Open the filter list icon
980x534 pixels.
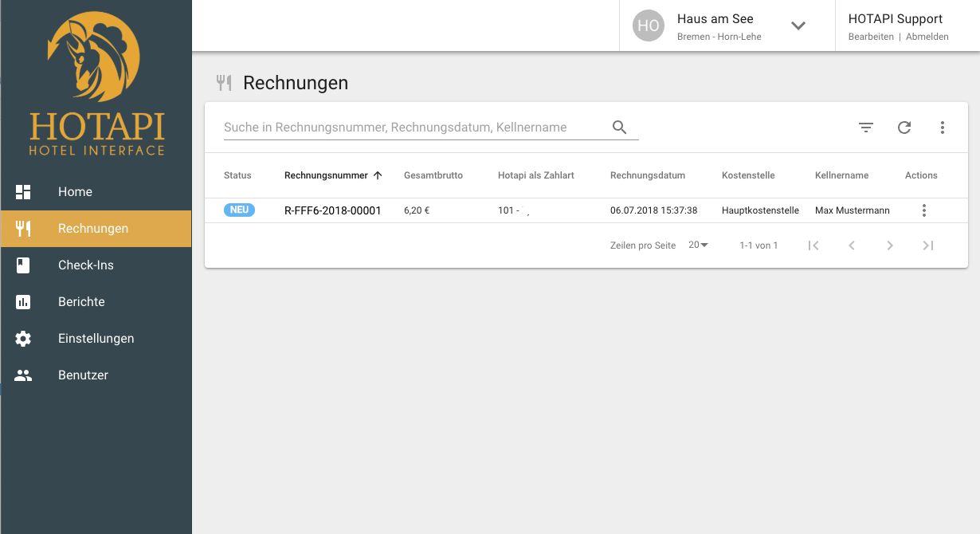(x=866, y=128)
